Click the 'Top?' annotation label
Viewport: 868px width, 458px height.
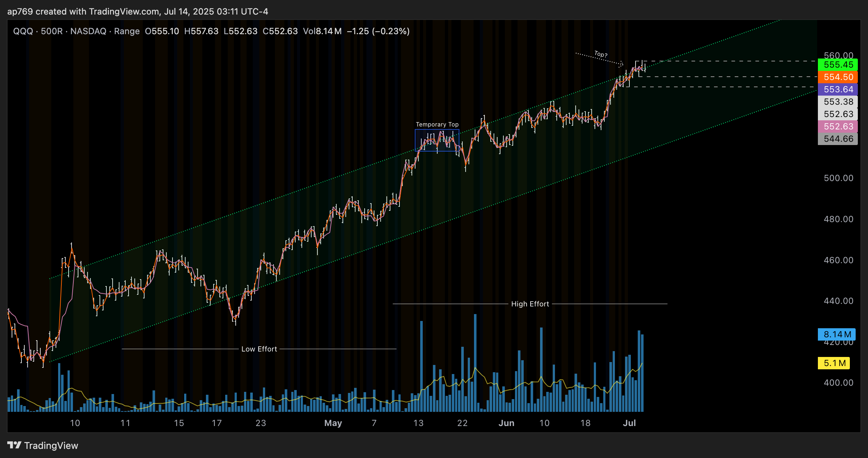(601, 54)
